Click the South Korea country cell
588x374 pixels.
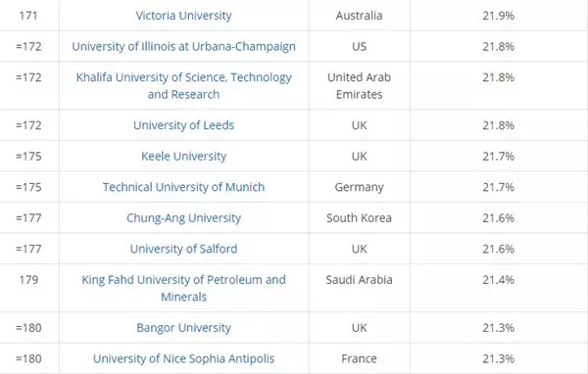(x=360, y=218)
